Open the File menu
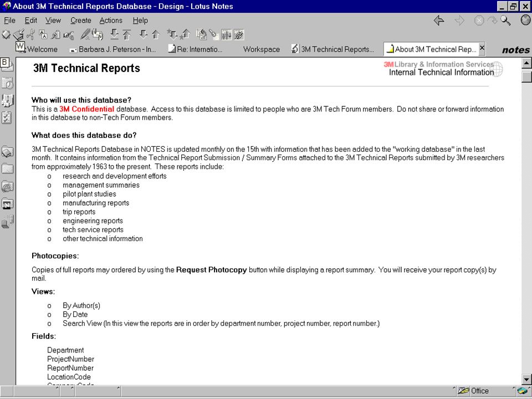This screenshot has width=532, height=399. 9,21
